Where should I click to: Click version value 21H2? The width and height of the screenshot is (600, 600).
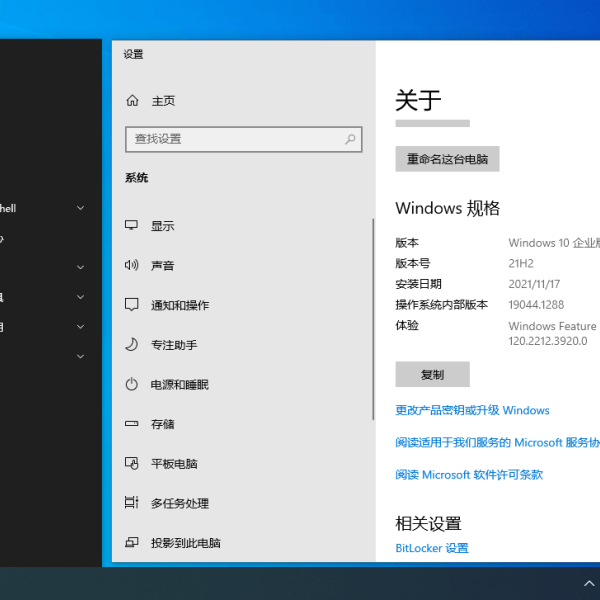click(x=521, y=263)
